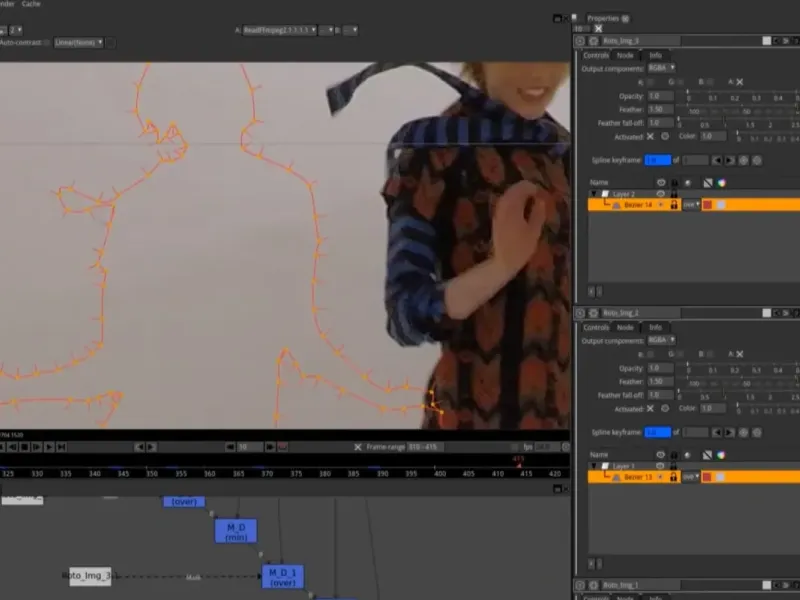Switch to the Node tab of Roto_Img_3
Image resolution: width=800 pixels, height=600 pixels.
tap(625, 55)
